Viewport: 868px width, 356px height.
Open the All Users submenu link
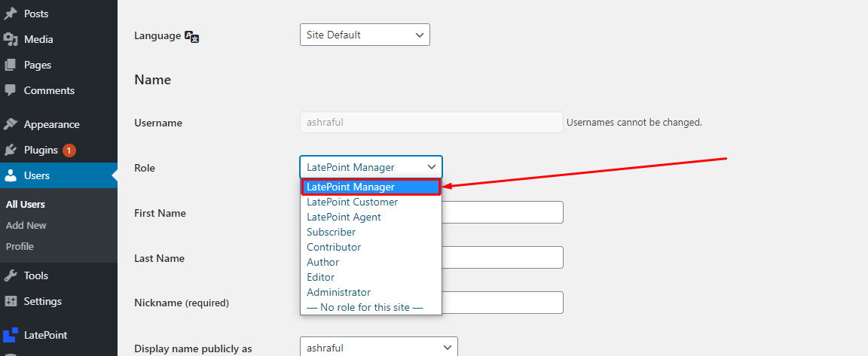[26, 204]
